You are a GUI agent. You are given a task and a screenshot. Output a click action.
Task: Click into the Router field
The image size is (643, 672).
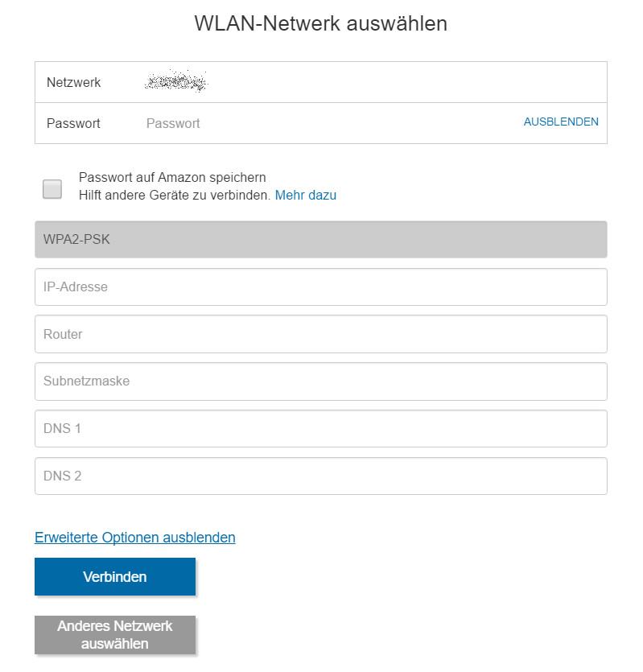320,334
